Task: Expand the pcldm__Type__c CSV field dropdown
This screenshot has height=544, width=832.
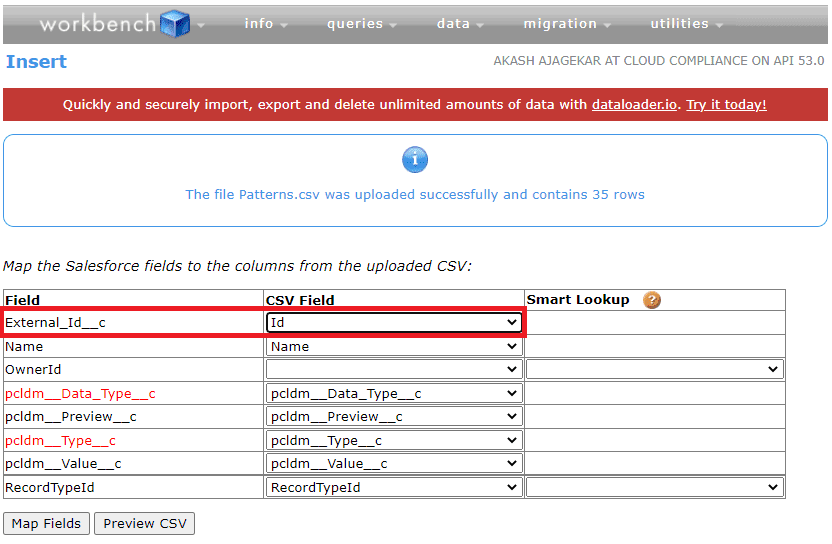Action: [394, 441]
